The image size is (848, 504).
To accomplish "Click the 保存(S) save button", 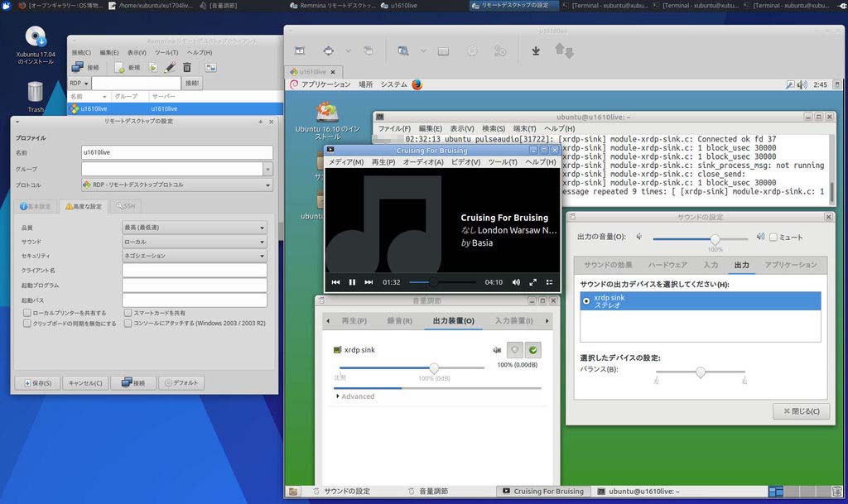I will click(38, 383).
